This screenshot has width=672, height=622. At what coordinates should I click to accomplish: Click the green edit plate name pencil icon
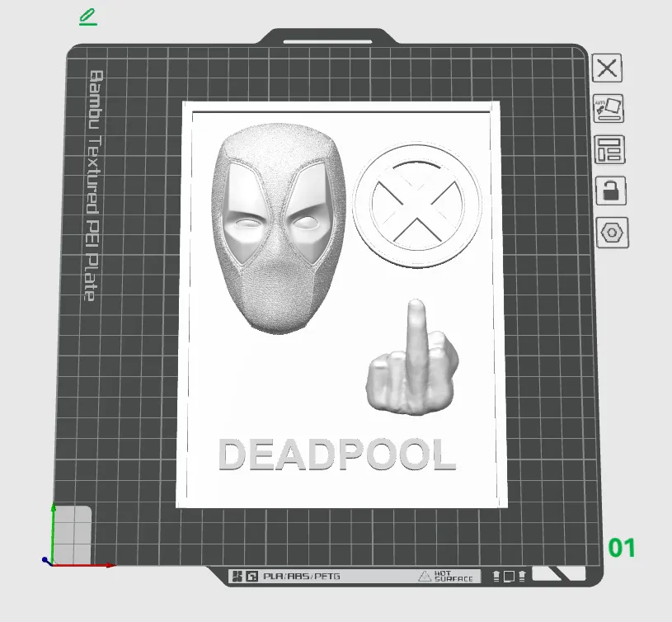pyautogui.click(x=88, y=16)
